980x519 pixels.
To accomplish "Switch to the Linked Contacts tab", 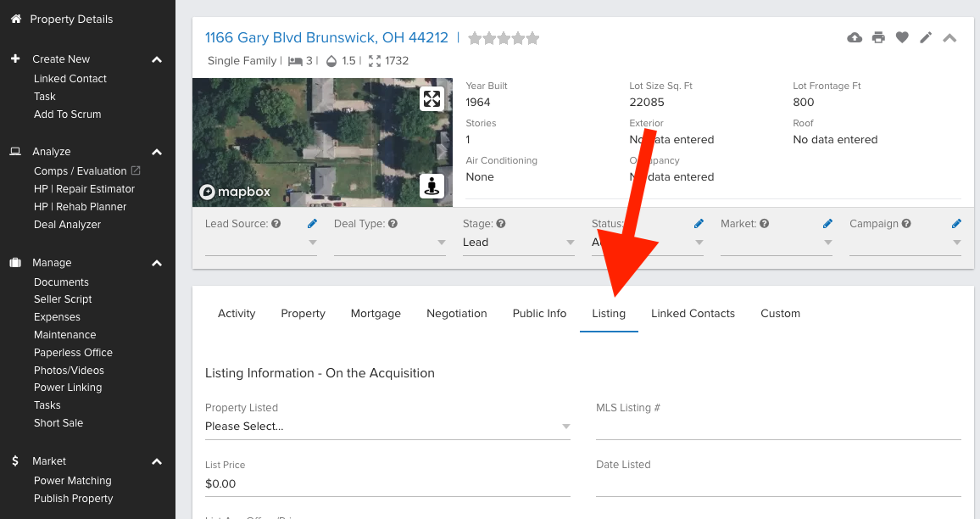I will click(693, 313).
